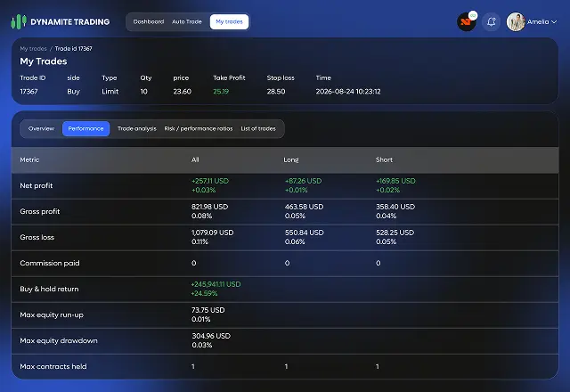This screenshot has height=392, width=570.
Task: Show the List of trades tab
Action: coord(258,128)
